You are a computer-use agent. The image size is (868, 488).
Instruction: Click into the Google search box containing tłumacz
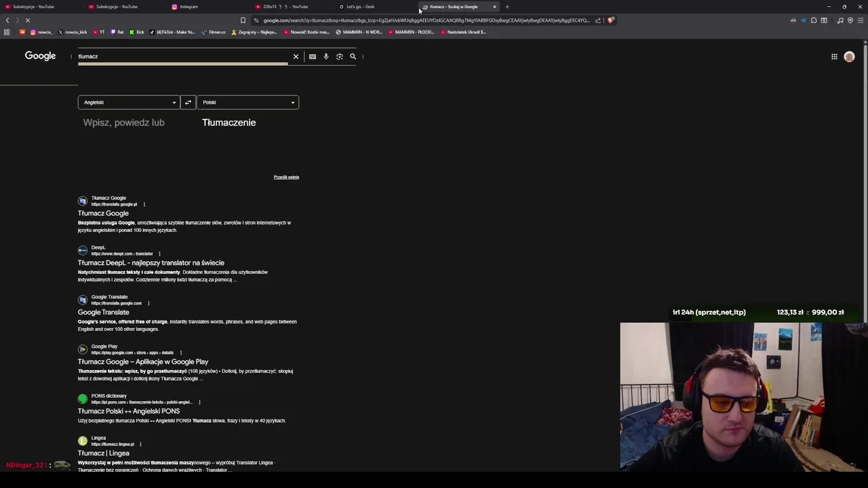point(183,56)
